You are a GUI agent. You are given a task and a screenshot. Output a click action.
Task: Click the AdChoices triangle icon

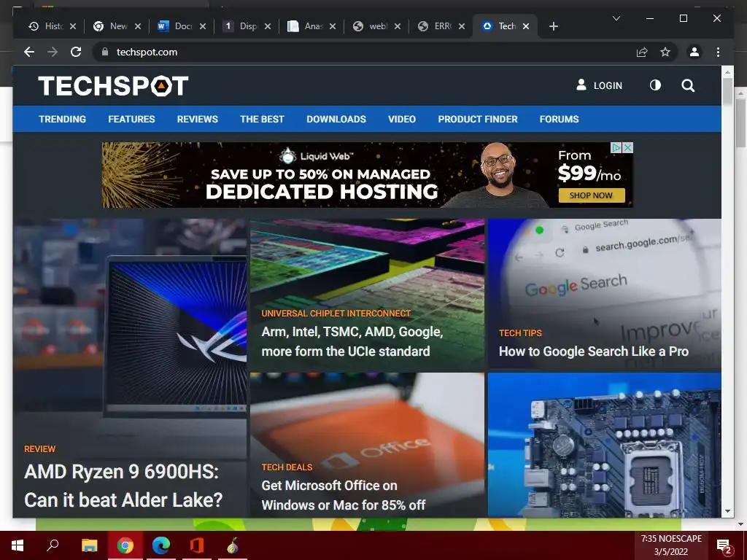coord(616,147)
